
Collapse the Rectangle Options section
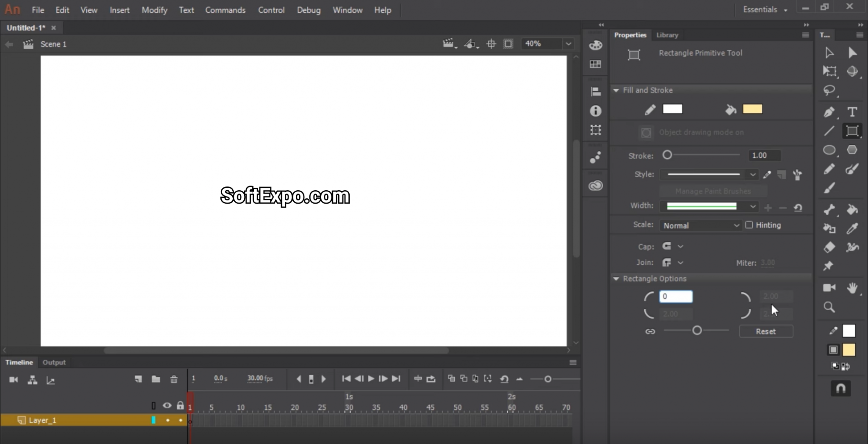(616, 279)
